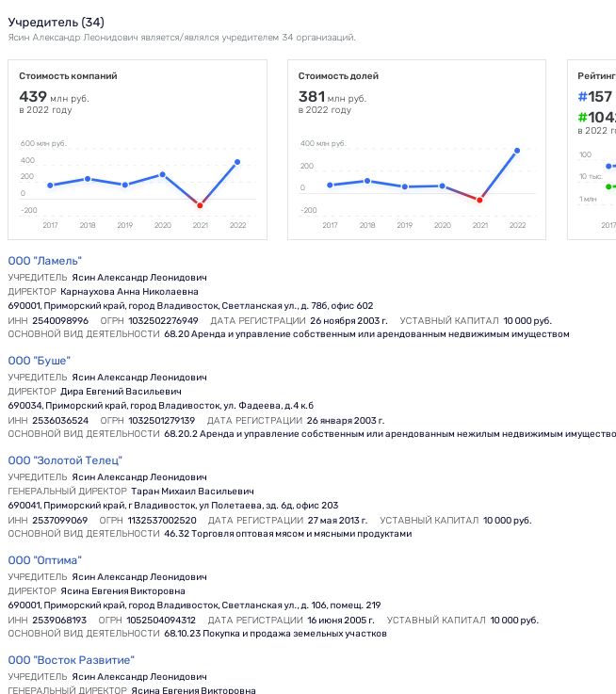Click the 2022 point on Стоимость компаний chart
This screenshot has width=616, height=694.
pyautogui.click(x=237, y=162)
